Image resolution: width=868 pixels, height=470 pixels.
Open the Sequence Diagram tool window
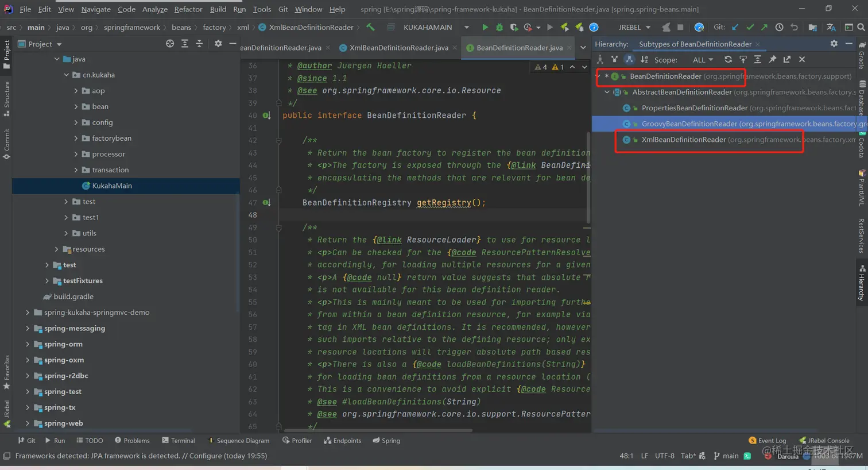pyautogui.click(x=238, y=441)
